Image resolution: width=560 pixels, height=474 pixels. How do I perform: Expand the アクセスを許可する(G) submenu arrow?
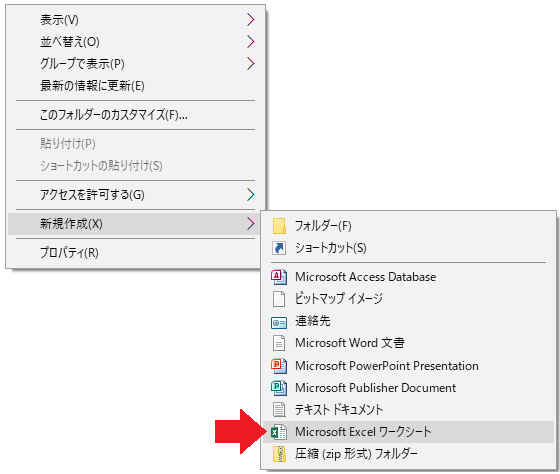(x=251, y=195)
